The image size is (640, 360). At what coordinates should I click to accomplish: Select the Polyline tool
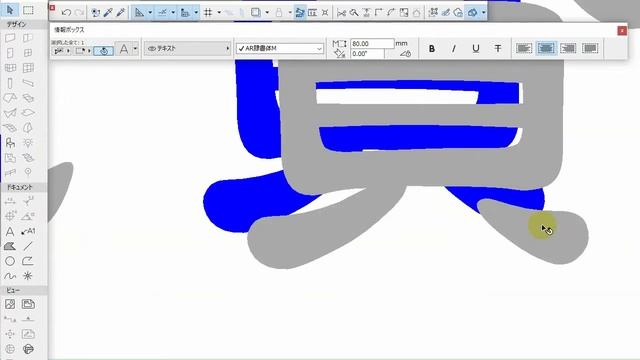pos(28,261)
